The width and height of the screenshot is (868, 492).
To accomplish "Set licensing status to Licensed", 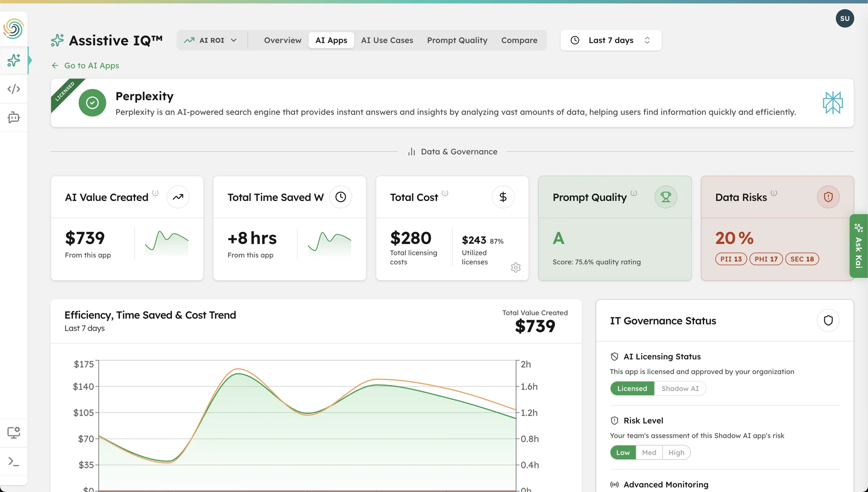I will tap(632, 388).
